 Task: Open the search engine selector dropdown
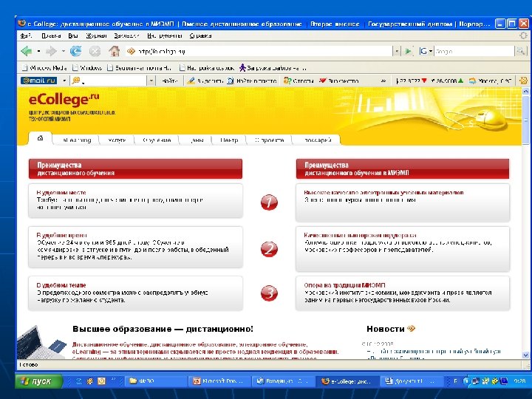(430, 51)
